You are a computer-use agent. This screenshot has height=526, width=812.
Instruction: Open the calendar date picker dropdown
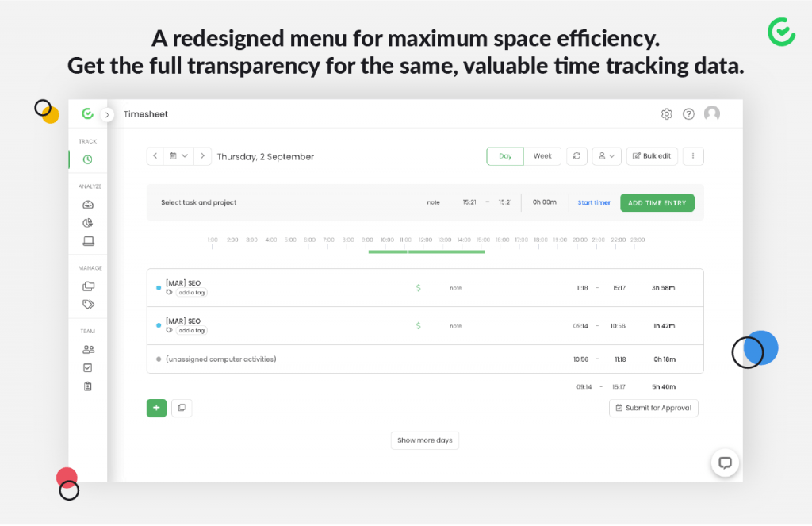click(179, 156)
